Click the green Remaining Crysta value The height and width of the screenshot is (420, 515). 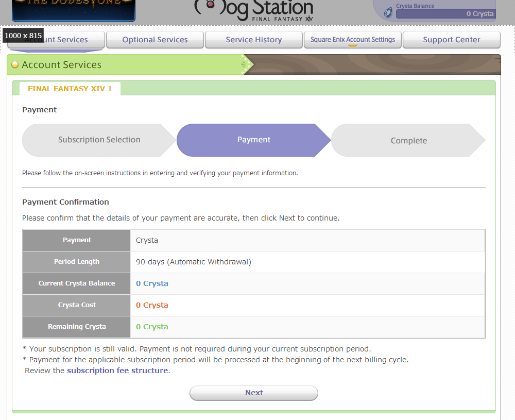152,327
